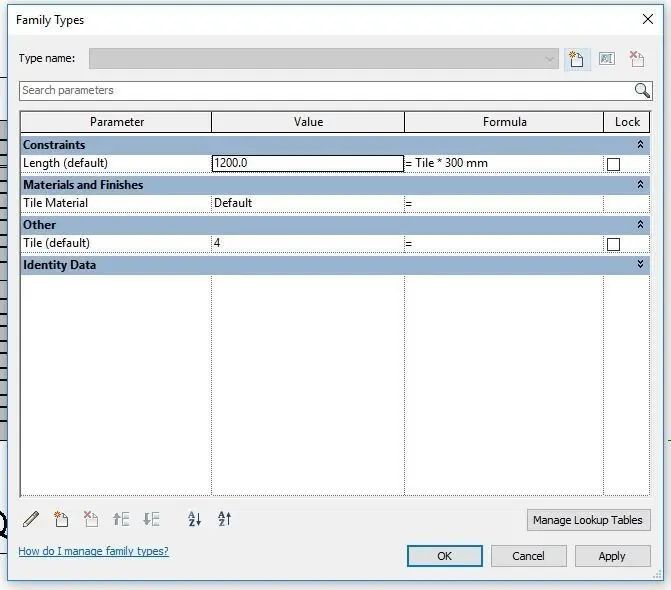Click the New Type icon
This screenshot has width=671, height=590.
[x=576, y=59]
